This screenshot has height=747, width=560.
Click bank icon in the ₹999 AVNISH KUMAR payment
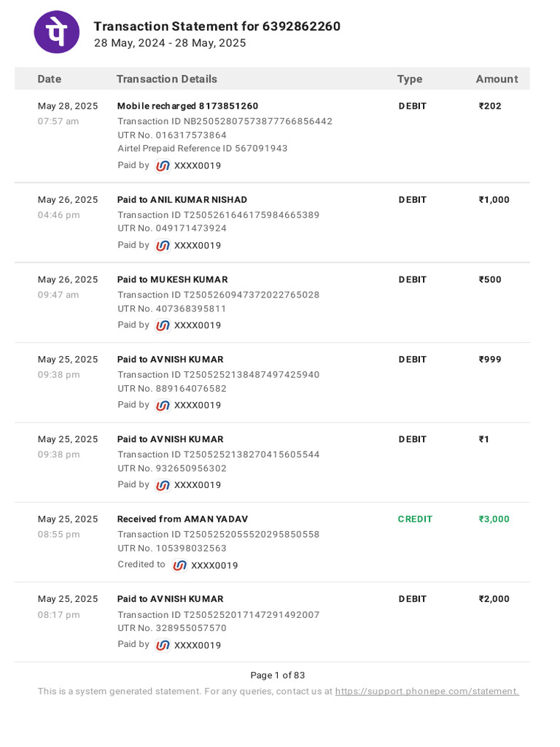pyautogui.click(x=163, y=405)
